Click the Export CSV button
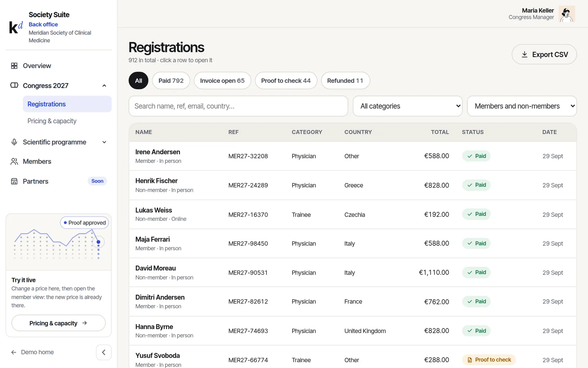Viewport: 588px width, 368px height. click(x=544, y=54)
